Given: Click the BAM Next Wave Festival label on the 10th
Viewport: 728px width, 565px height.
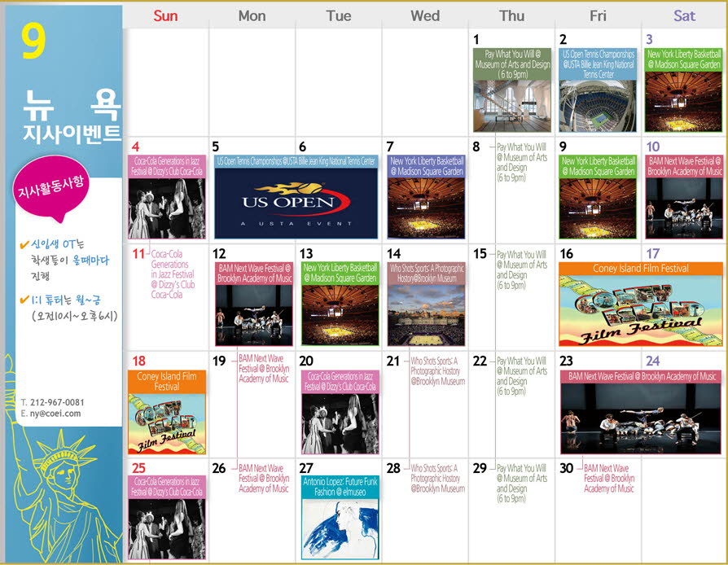Looking at the screenshot, I should pos(684,166).
